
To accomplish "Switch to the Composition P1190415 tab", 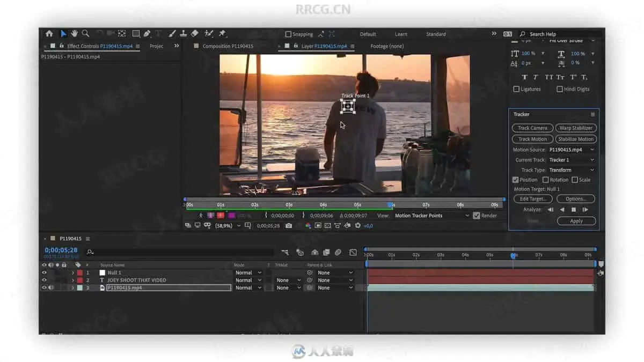I will (x=228, y=46).
